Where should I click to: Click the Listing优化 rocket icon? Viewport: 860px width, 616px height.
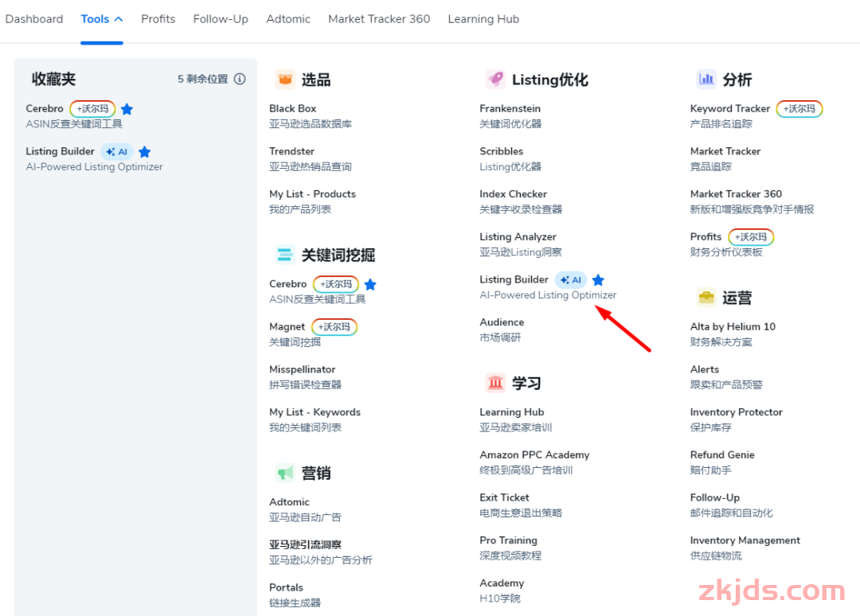(x=495, y=80)
